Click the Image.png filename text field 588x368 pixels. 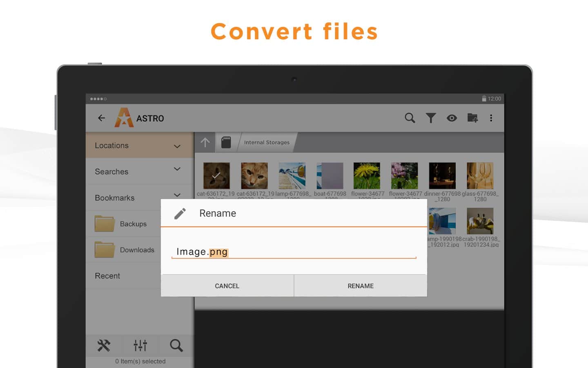tap(293, 252)
